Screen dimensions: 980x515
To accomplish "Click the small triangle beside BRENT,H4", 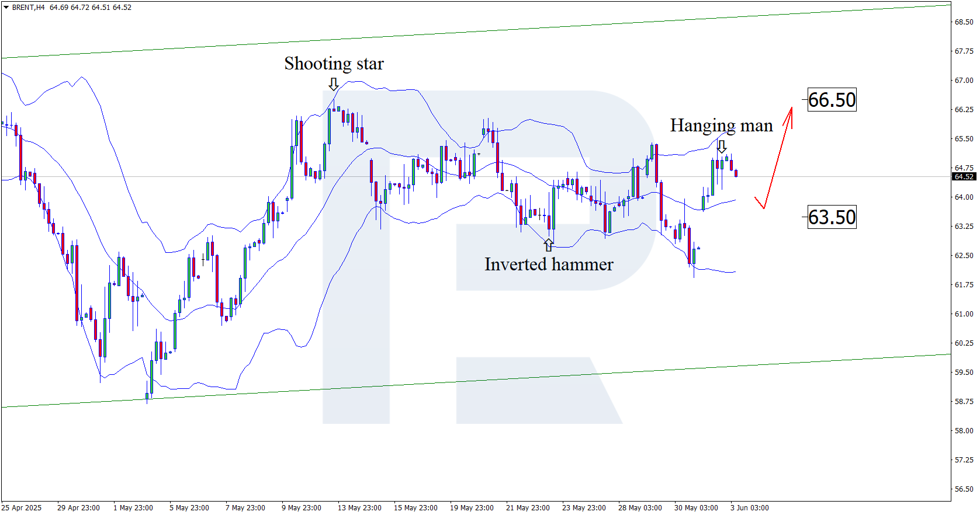I will tap(6, 8).
